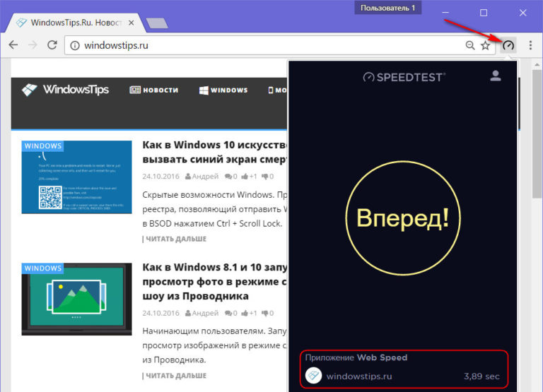Click the address bar showing windowstips.ru
543x392 pixels.
[269, 45]
